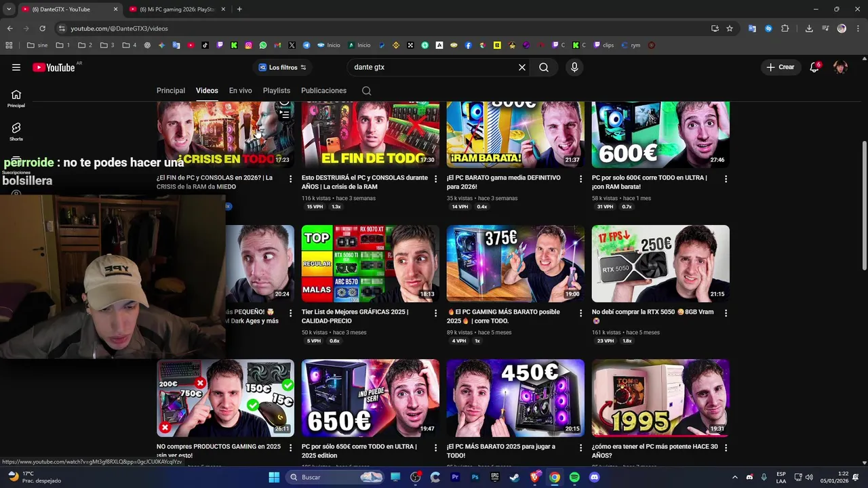Screen dimensions: 868x488
Task: Open 'Tier List de Mejores GRÁFICAS 2025' title
Action: (x=355, y=317)
